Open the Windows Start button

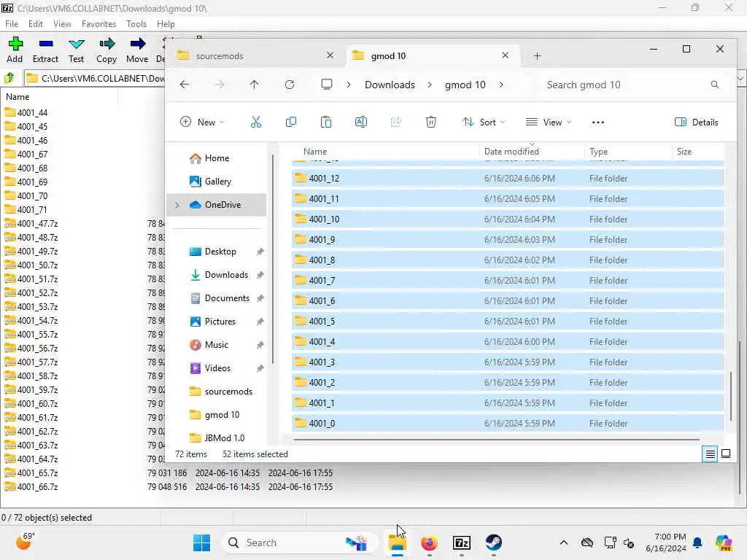coord(201,542)
